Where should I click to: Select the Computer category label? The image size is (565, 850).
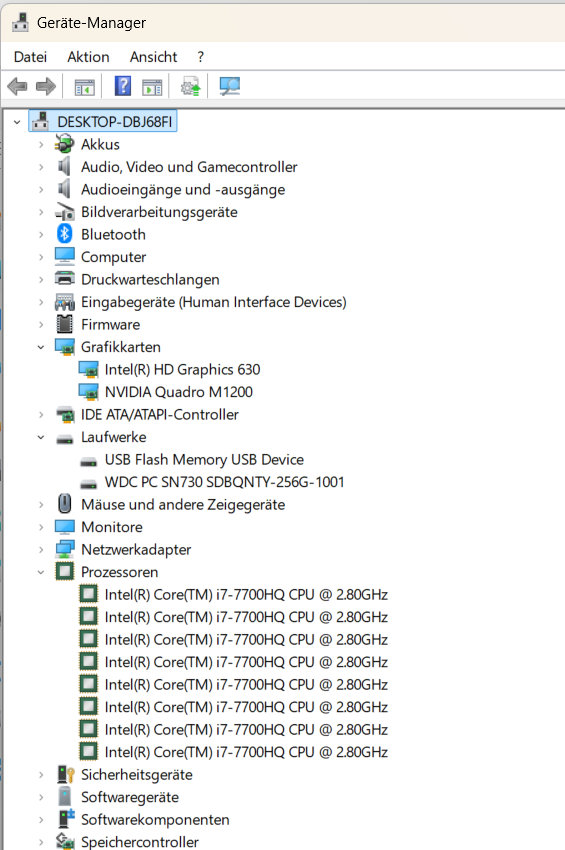point(113,257)
